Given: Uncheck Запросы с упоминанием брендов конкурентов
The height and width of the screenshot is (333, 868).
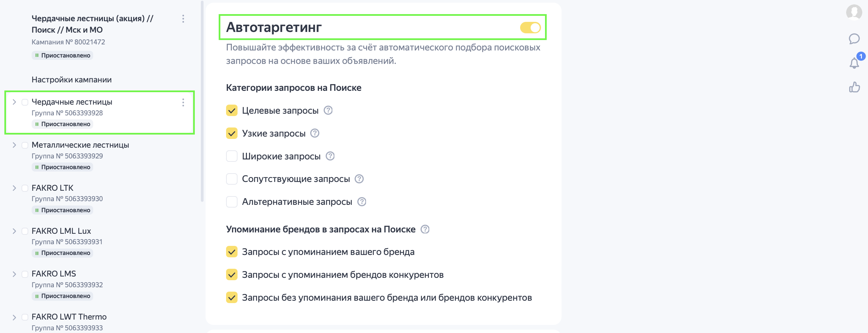Looking at the screenshot, I should pos(232,275).
